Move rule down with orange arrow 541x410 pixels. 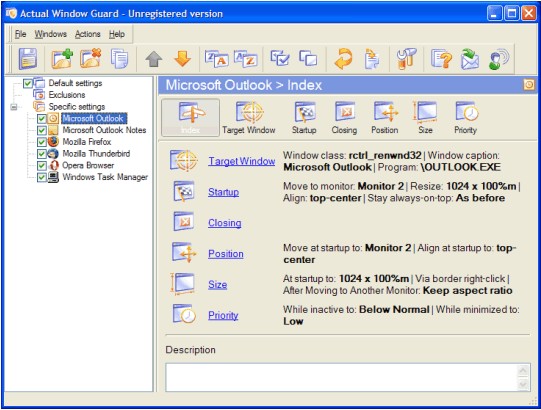[x=183, y=59]
